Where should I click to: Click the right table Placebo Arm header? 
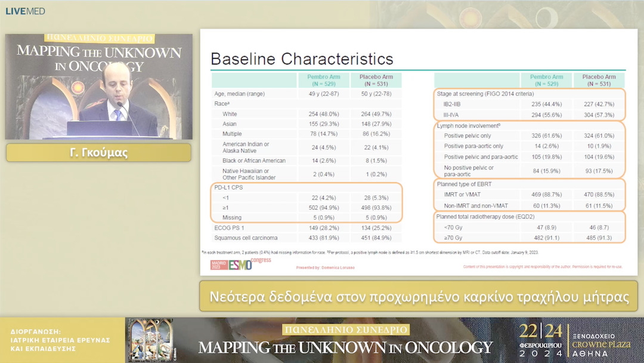(599, 80)
